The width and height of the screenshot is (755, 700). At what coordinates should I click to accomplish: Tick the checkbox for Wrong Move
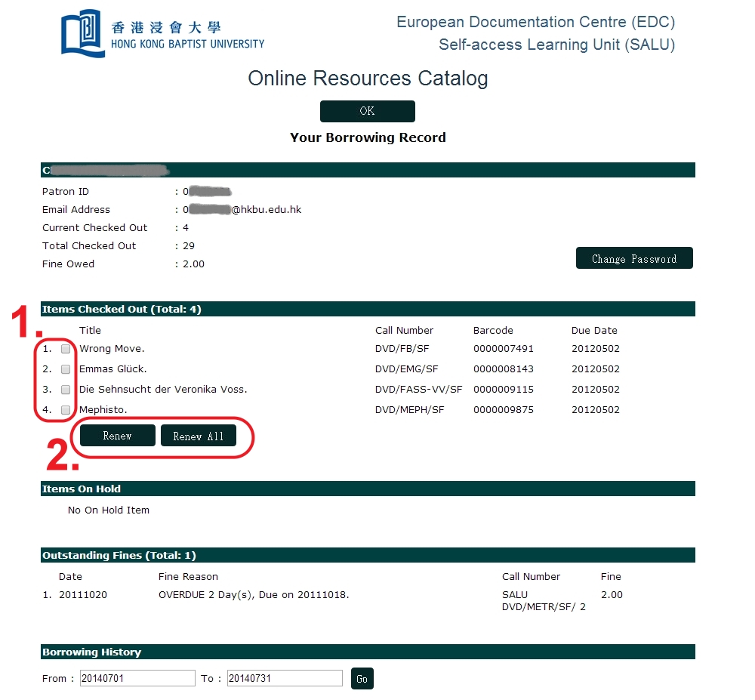click(x=66, y=349)
